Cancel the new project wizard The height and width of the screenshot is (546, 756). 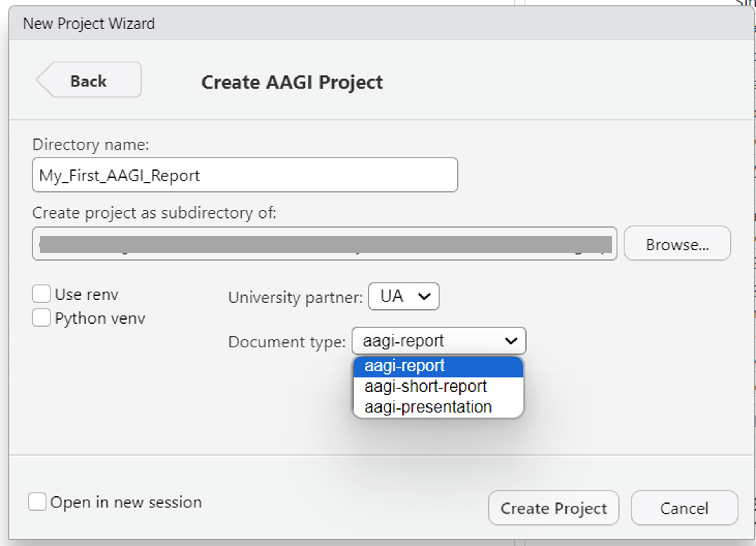[684, 508]
